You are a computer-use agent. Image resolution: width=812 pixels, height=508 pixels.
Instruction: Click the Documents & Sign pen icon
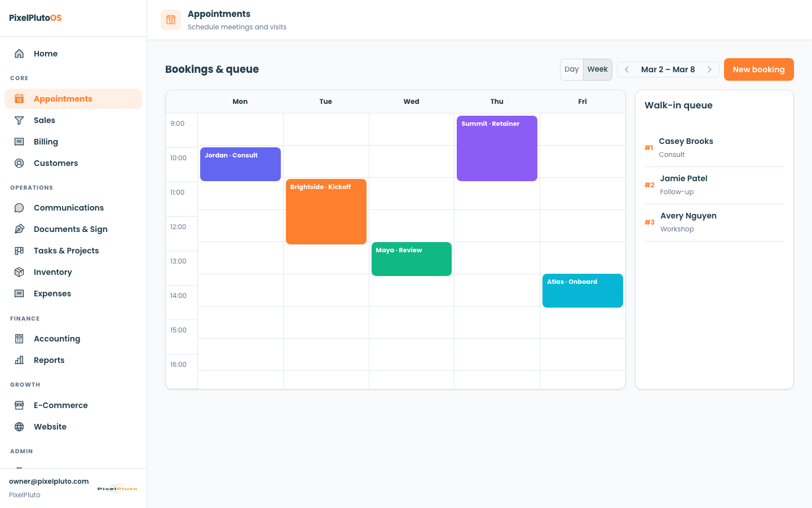[x=19, y=229]
